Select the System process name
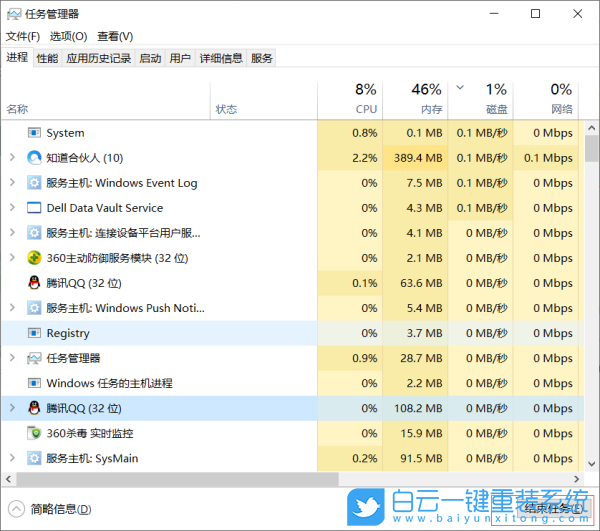 click(65, 133)
